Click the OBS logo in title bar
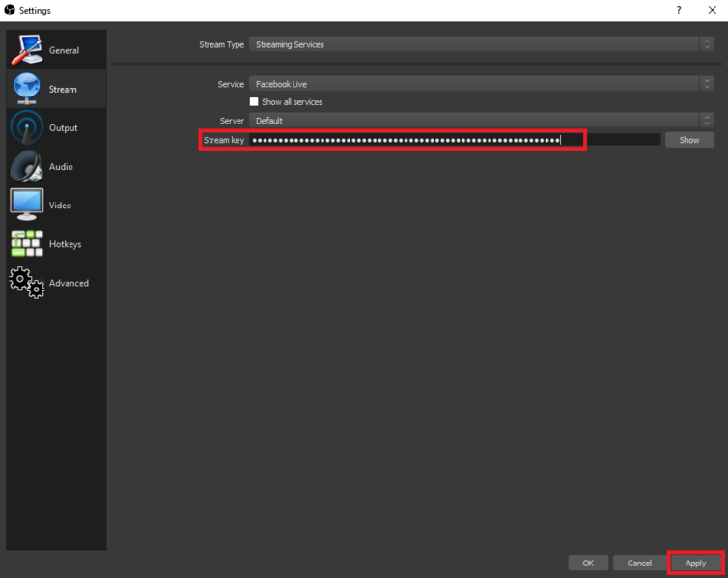The width and height of the screenshot is (728, 578). [x=10, y=10]
